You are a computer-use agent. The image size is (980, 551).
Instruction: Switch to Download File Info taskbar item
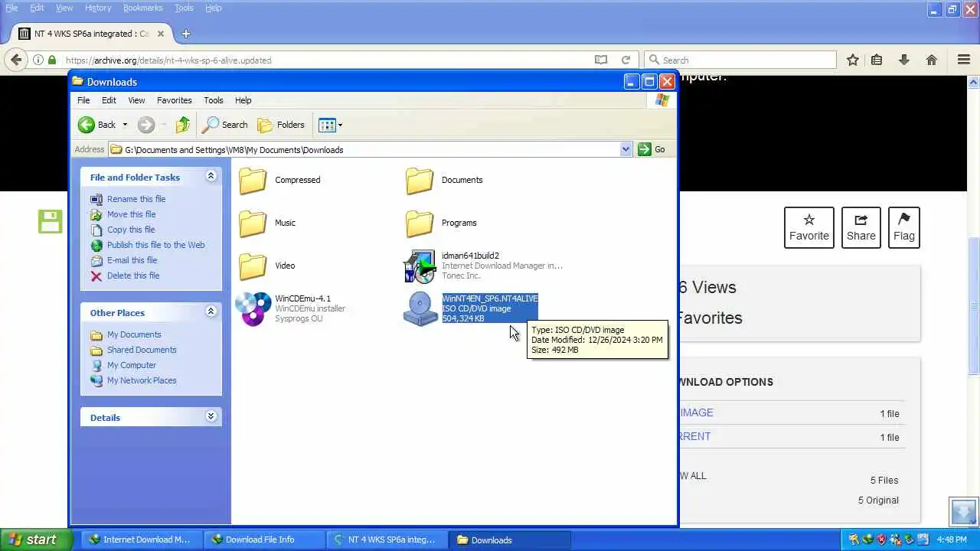coord(264,540)
